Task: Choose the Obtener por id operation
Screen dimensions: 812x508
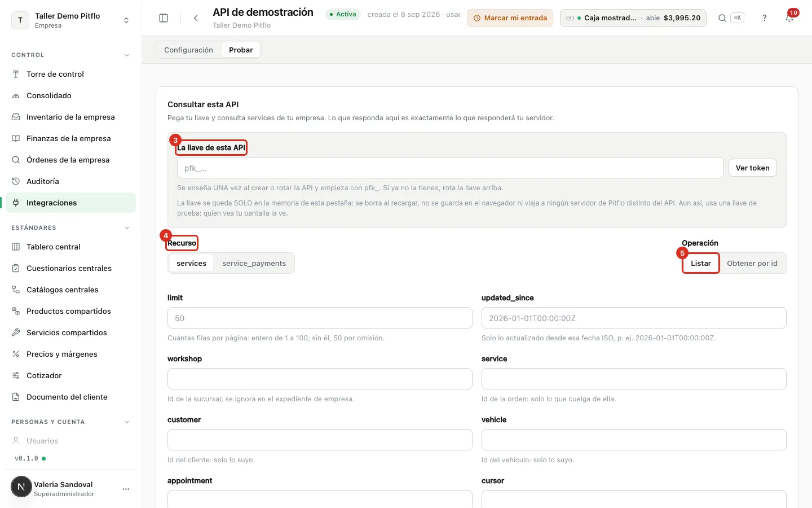Action: [752, 263]
